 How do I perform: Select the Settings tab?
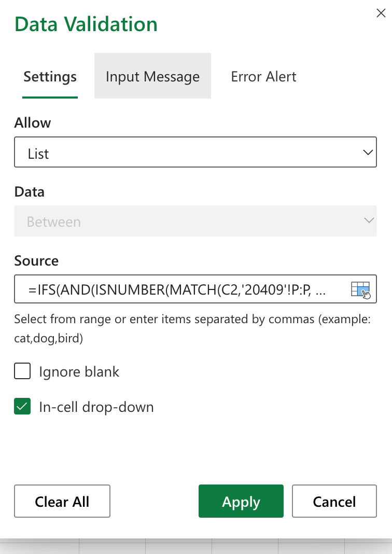click(50, 76)
